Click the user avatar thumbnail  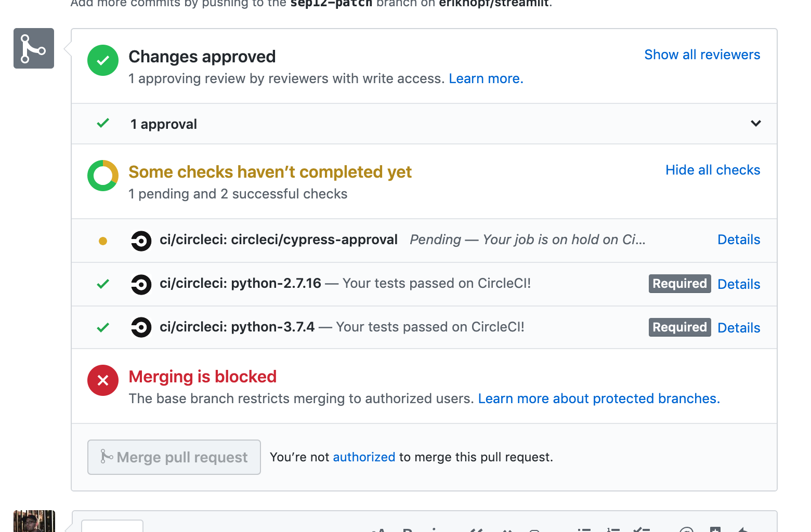point(34,521)
